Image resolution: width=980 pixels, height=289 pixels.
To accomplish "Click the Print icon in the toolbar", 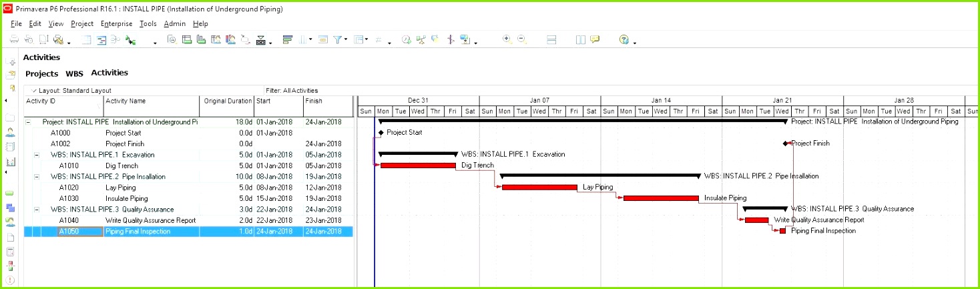I will point(14,40).
